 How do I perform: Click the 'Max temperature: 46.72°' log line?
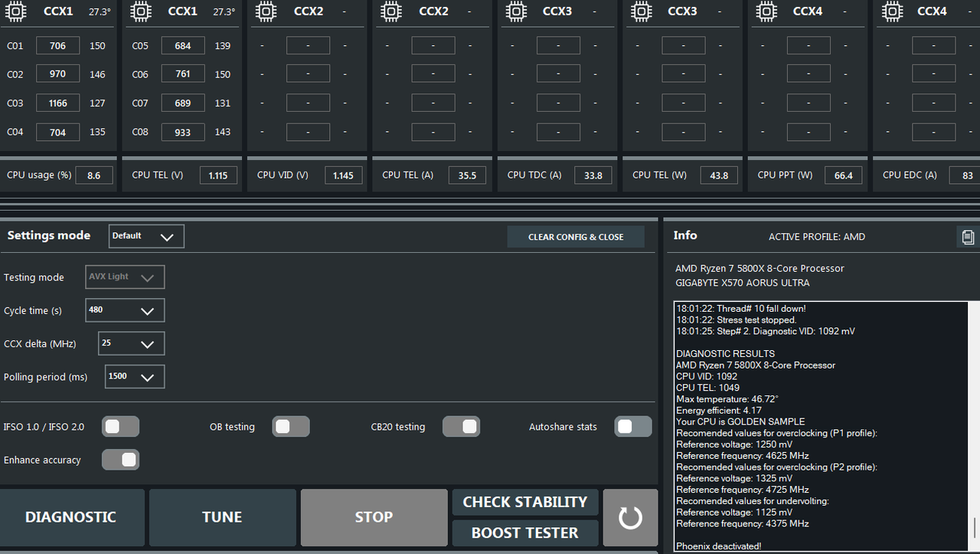(727, 399)
